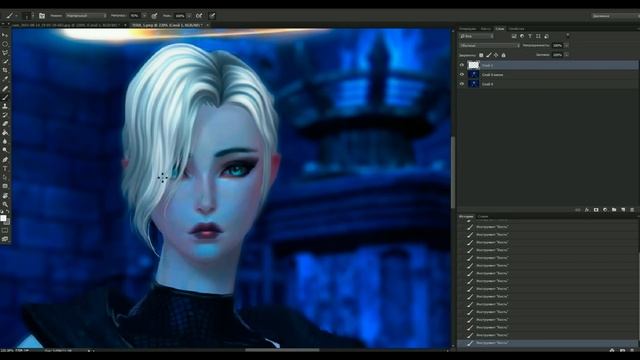Click the gray background color swatch

point(7,222)
